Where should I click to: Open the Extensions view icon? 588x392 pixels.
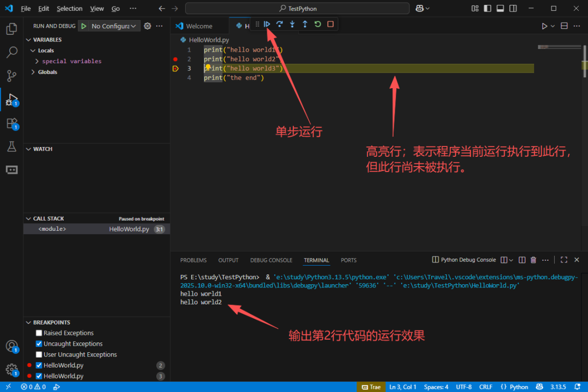11,124
